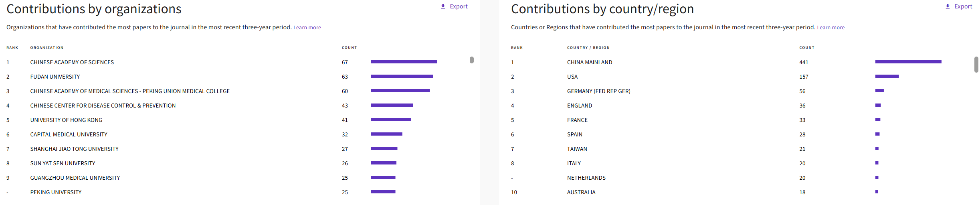Click Netherlands country entry
Screen dimensions: 980x205
tap(586, 178)
